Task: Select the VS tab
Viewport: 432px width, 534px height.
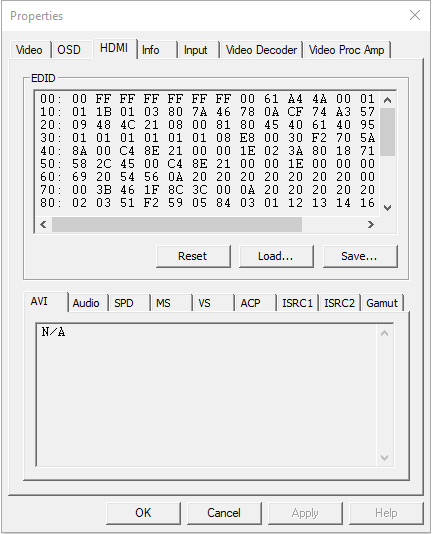Action: point(214,303)
